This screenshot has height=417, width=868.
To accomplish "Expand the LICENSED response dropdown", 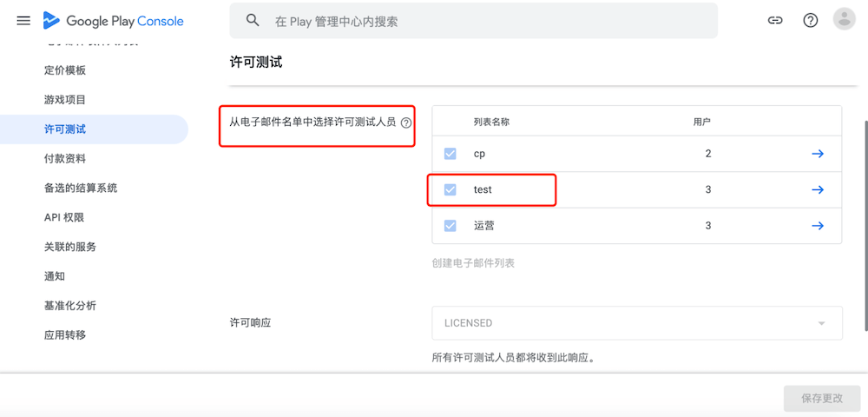I will (636, 323).
